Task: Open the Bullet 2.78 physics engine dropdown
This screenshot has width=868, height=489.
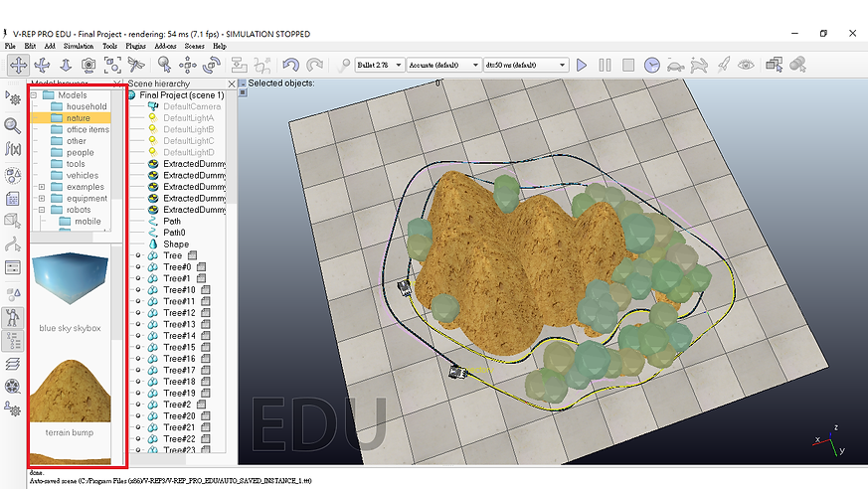Action: pyautogui.click(x=380, y=66)
